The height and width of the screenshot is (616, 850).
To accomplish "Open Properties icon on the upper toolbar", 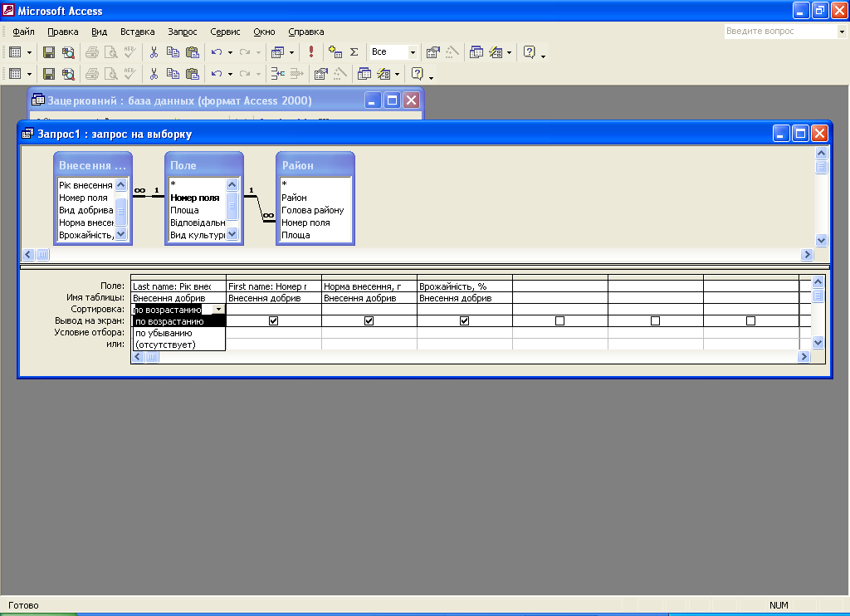I will (x=432, y=52).
